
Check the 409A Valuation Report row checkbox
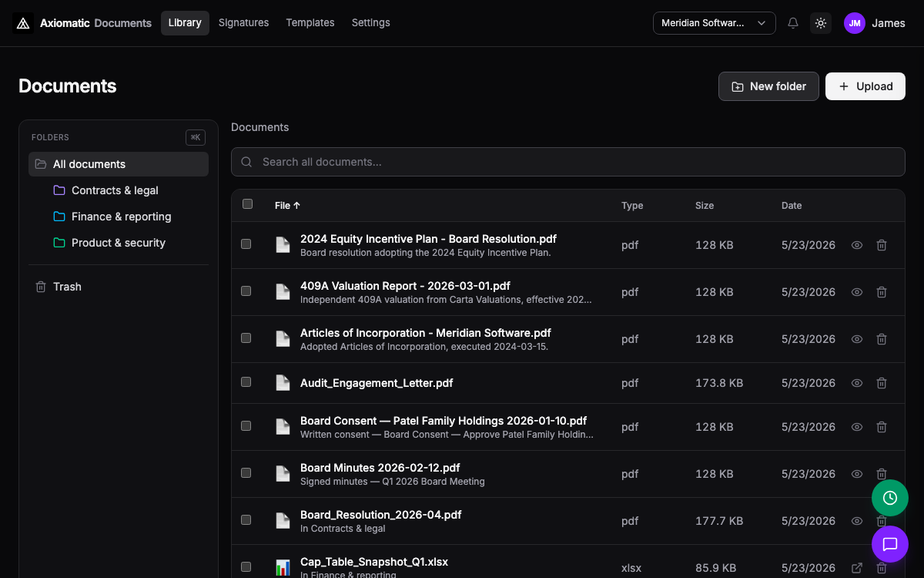coord(246,291)
